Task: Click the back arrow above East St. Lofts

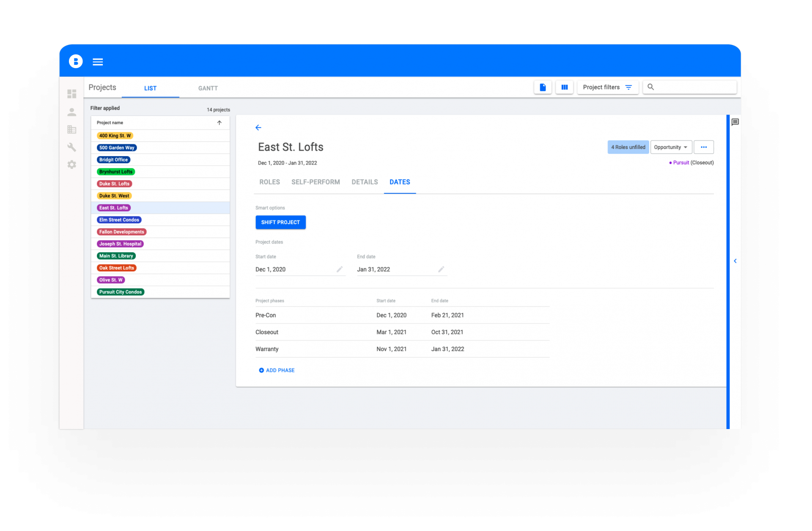Action: (x=258, y=127)
